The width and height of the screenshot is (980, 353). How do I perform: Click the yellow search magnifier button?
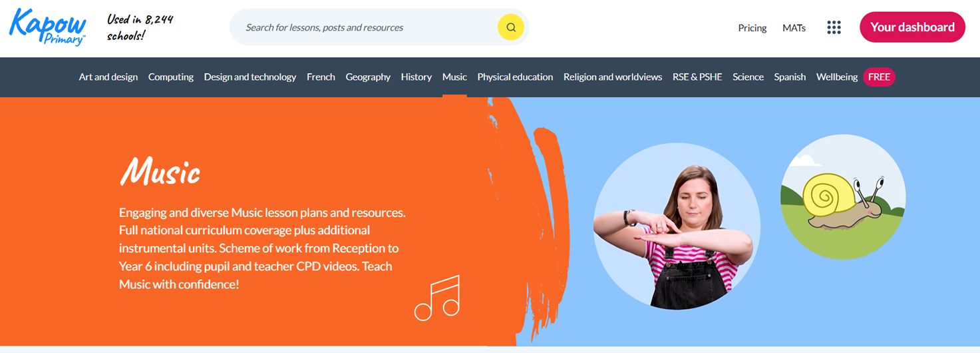[x=511, y=27]
